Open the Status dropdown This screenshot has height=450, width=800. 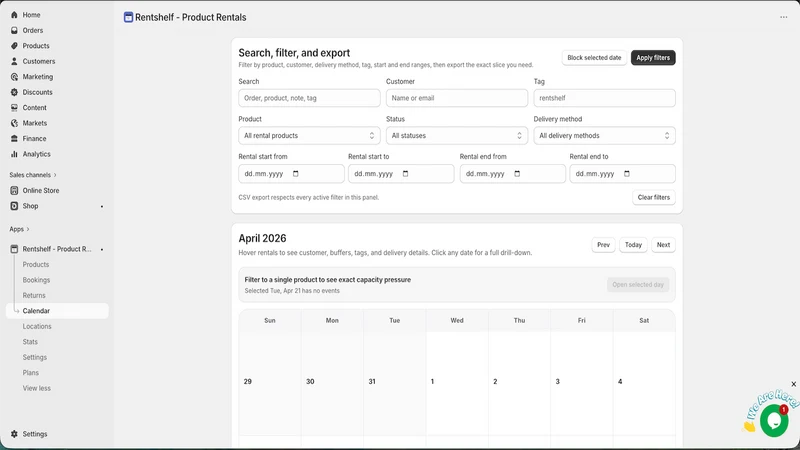coord(457,136)
